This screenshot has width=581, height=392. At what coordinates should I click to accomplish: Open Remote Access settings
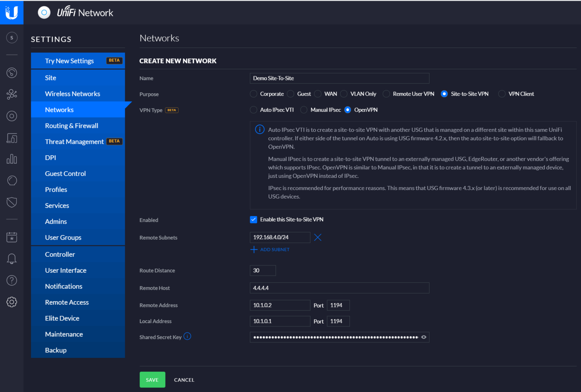coord(78,302)
